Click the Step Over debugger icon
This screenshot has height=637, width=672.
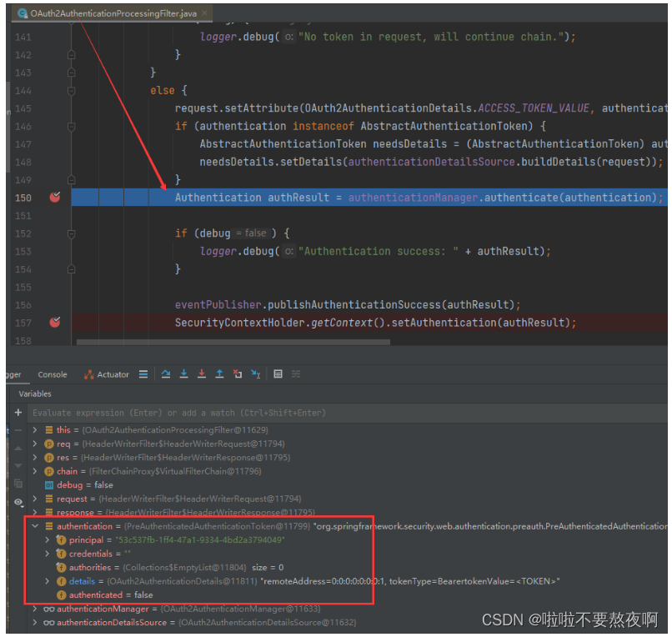point(166,374)
